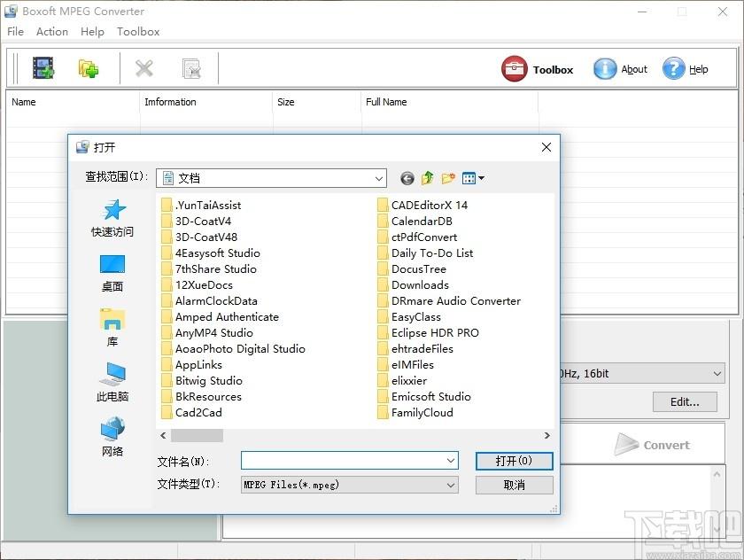Viewport: 744px width, 560px height.
Task: Open the File menu
Action: coord(15,31)
